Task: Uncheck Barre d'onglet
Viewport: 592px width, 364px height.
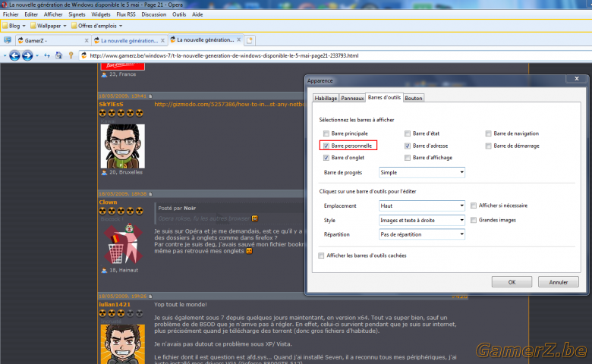Action: [326, 158]
